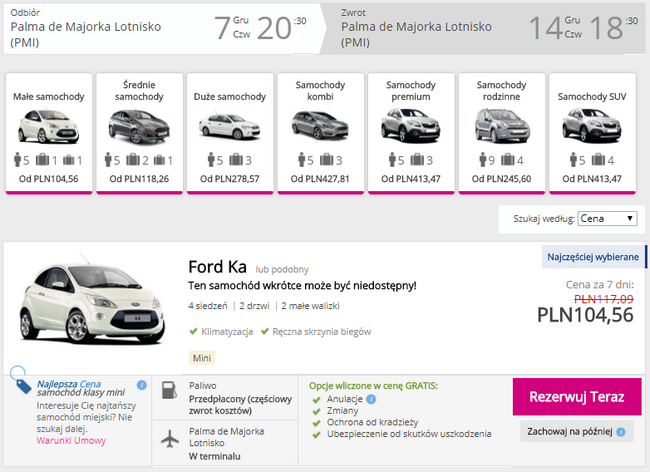This screenshot has height=472, width=650.
Task: Click the fuel pump icon
Action: click(x=170, y=387)
